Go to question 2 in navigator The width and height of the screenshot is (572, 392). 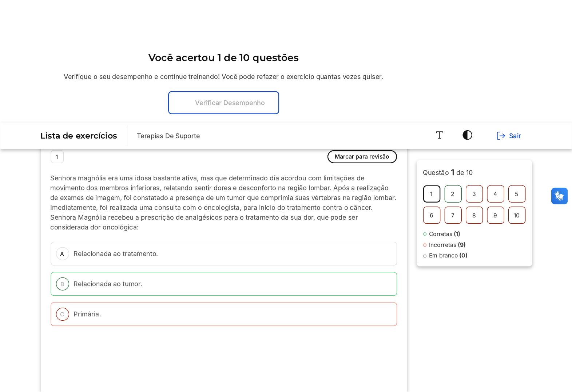[x=453, y=194]
